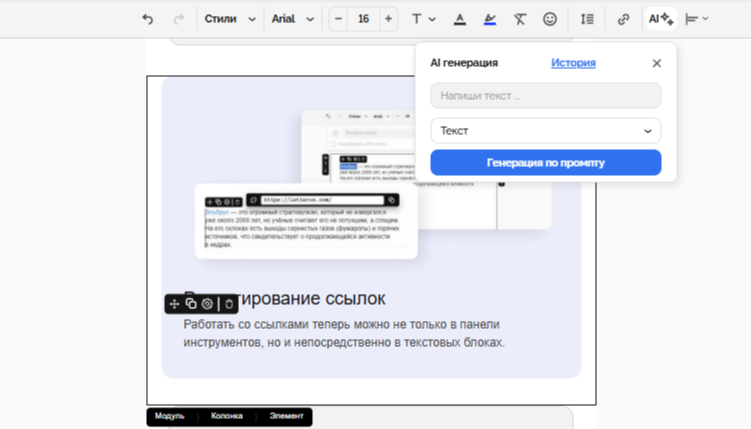Screen dimensions: 751x429
Task: Open line spacing settings
Action: [587, 19]
